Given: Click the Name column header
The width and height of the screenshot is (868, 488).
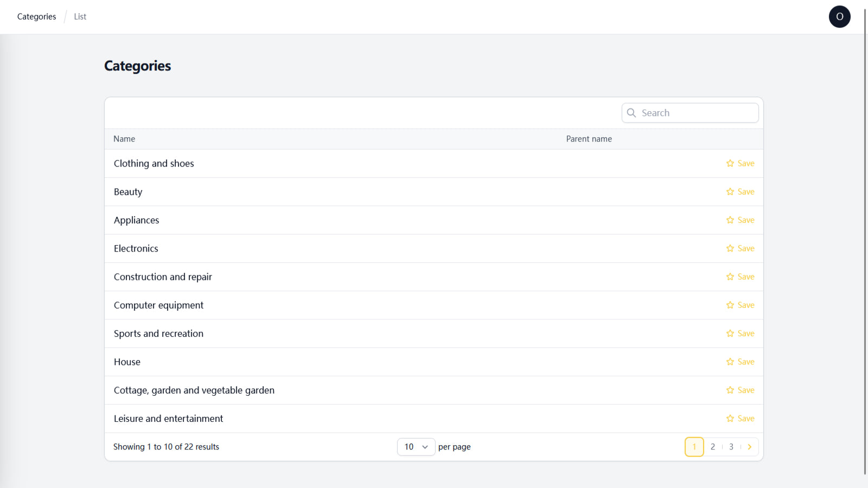Looking at the screenshot, I should coord(124,139).
